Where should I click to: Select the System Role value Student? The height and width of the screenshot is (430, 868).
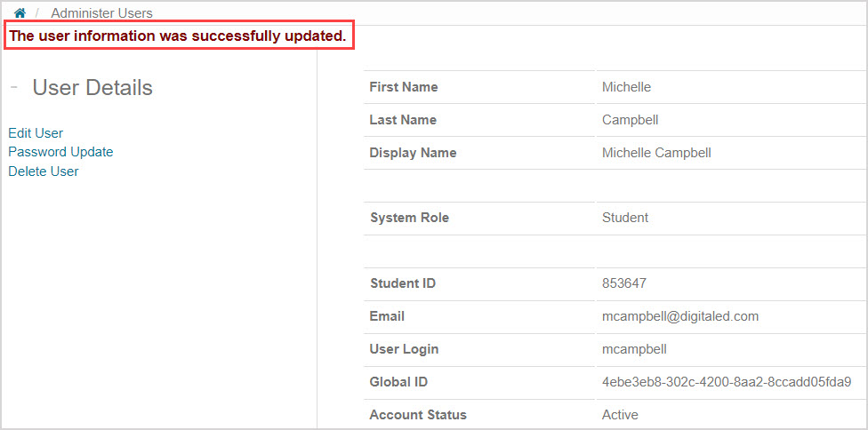coord(625,218)
